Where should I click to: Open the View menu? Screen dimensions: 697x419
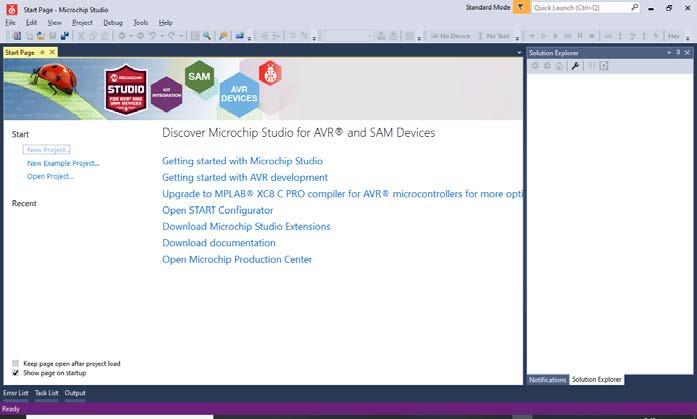(54, 22)
